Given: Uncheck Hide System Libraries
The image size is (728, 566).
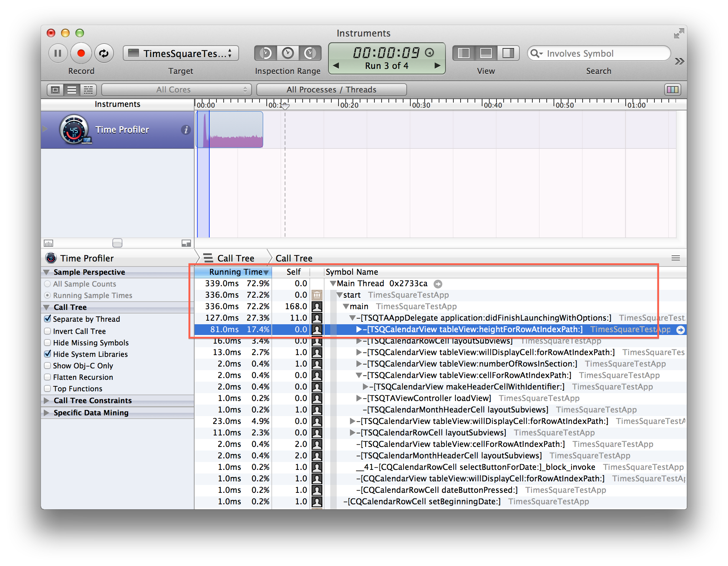Looking at the screenshot, I should (x=47, y=354).
